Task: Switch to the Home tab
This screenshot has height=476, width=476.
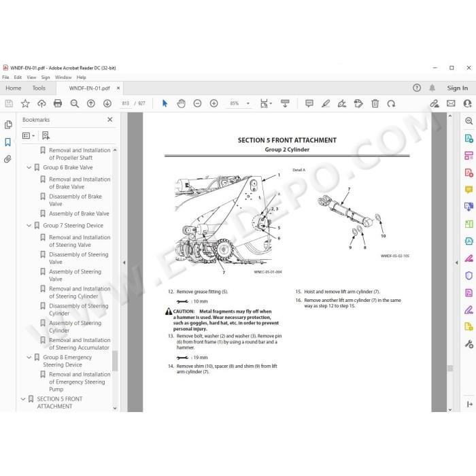Action: click(14, 88)
